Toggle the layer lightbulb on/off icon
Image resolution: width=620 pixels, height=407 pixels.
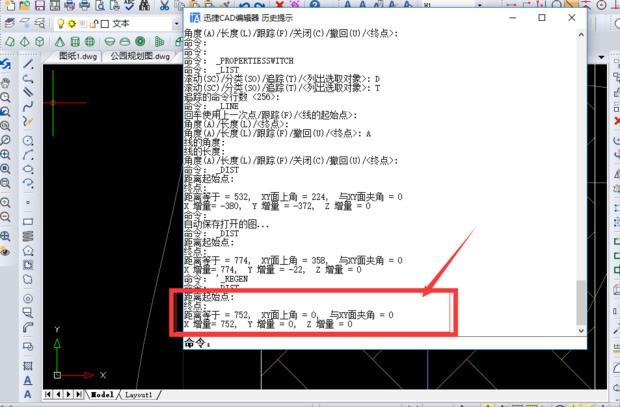[60, 22]
